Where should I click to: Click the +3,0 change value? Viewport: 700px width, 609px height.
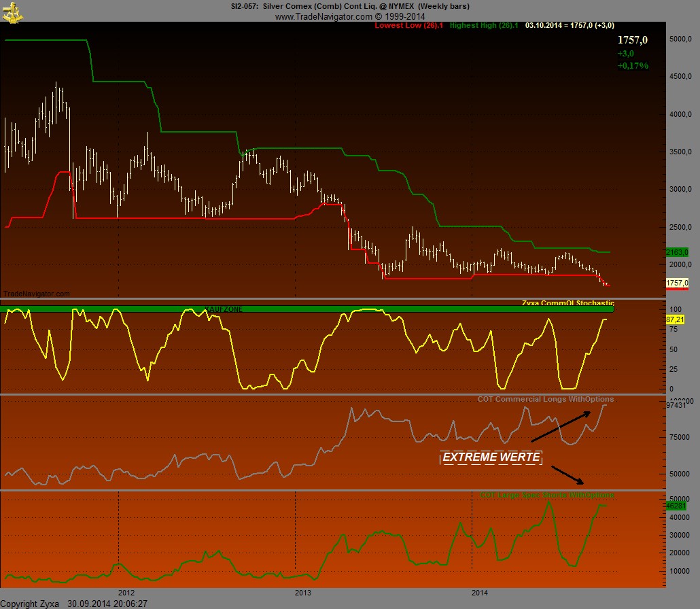pyautogui.click(x=625, y=54)
